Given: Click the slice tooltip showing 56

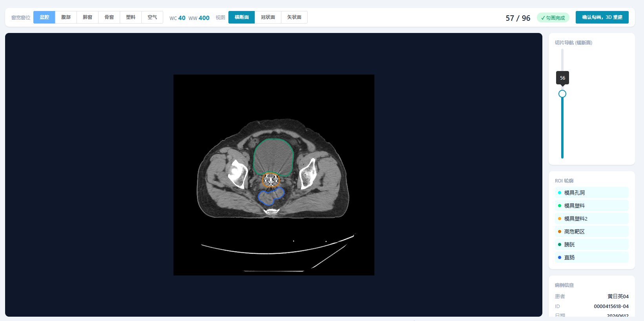Looking at the screenshot, I should pos(562,78).
